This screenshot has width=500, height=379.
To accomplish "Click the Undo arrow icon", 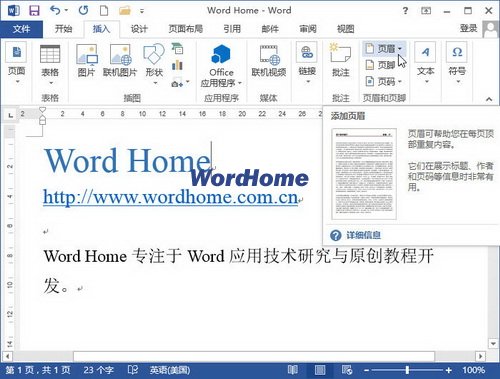I will coord(56,10).
